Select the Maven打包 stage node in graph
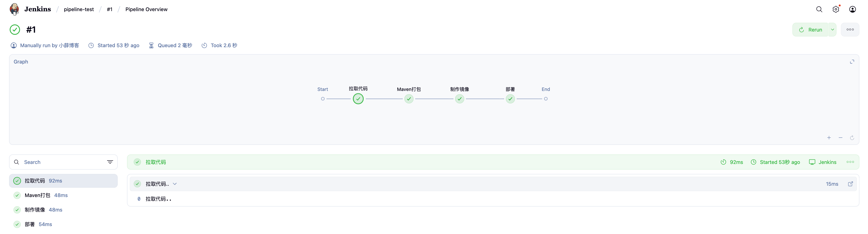This screenshot has height=234, width=868. (409, 99)
